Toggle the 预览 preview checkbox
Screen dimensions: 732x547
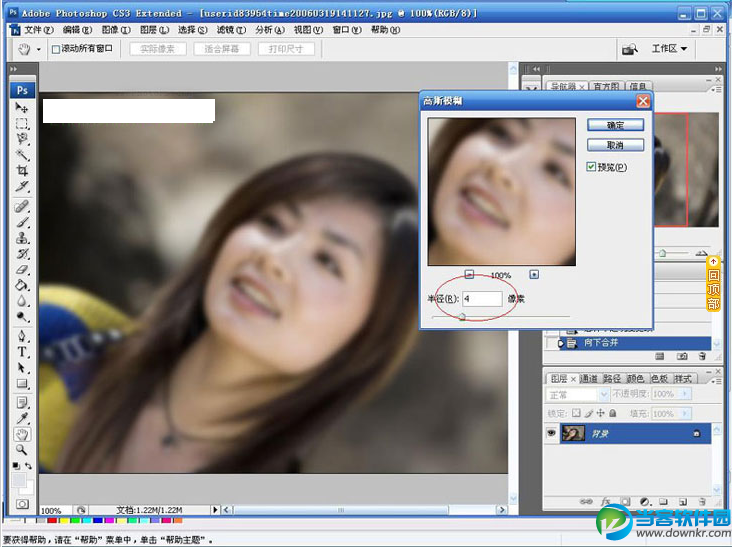(x=592, y=167)
